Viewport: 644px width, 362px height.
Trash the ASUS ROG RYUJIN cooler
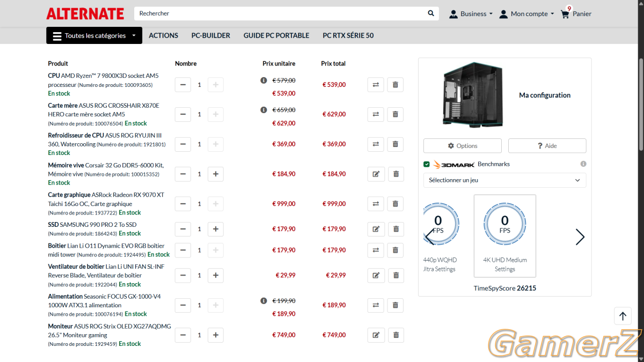coord(396,144)
